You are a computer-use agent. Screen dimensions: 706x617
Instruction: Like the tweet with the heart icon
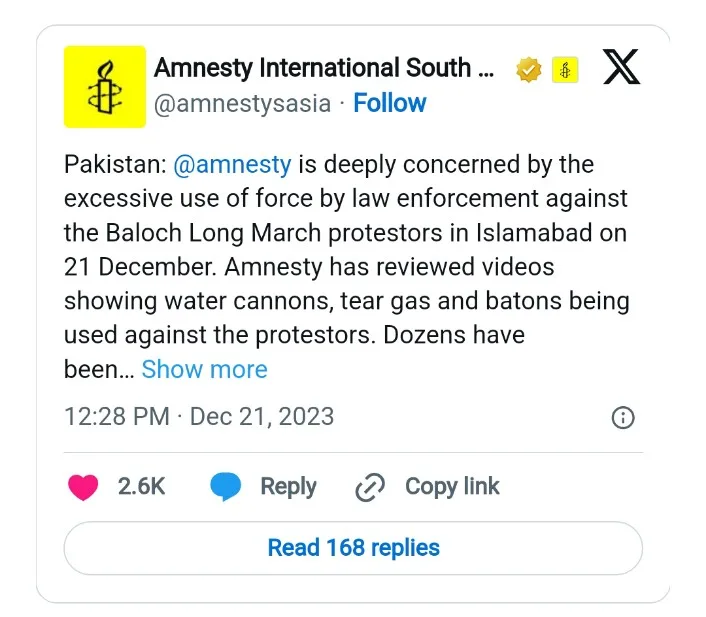click(x=83, y=487)
